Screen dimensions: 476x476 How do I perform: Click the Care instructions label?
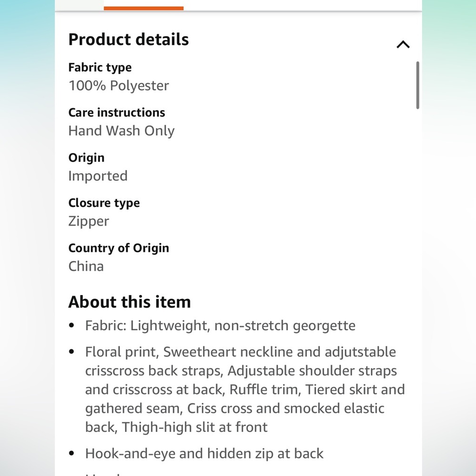pos(117,113)
